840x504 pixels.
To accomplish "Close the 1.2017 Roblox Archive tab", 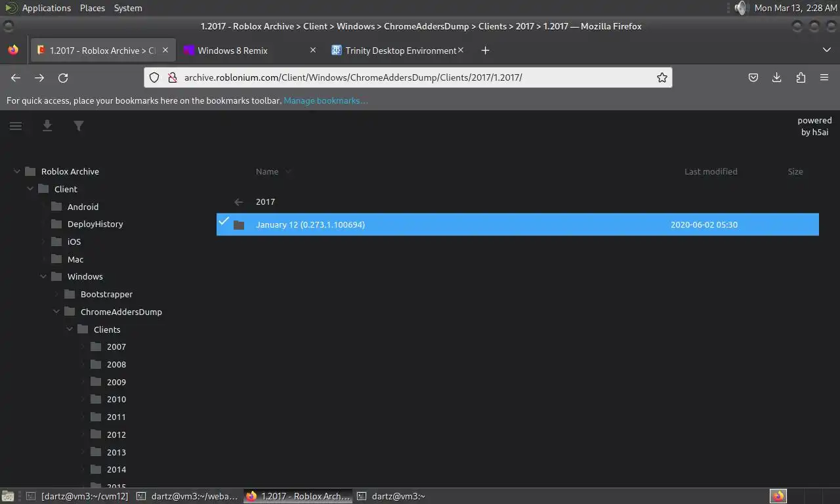I will pos(165,50).
